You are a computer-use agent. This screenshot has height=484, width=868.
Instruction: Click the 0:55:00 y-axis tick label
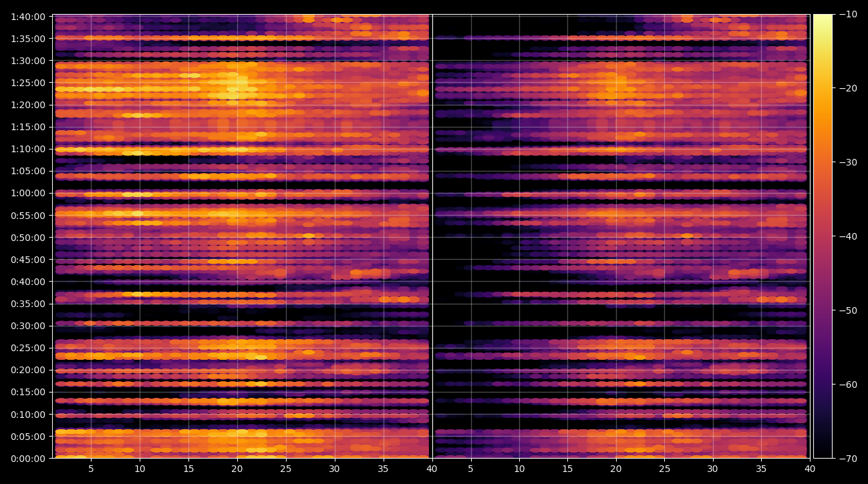[29, 216]
